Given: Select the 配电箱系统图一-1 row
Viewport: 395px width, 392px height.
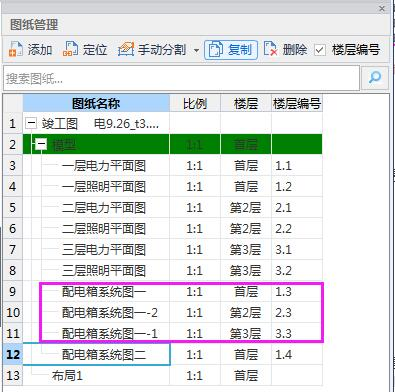Looking at the screenshot, I should point(110,334).
